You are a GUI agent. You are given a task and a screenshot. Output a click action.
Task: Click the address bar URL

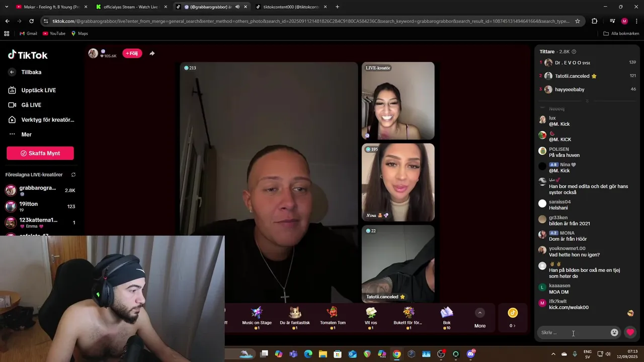311,21
